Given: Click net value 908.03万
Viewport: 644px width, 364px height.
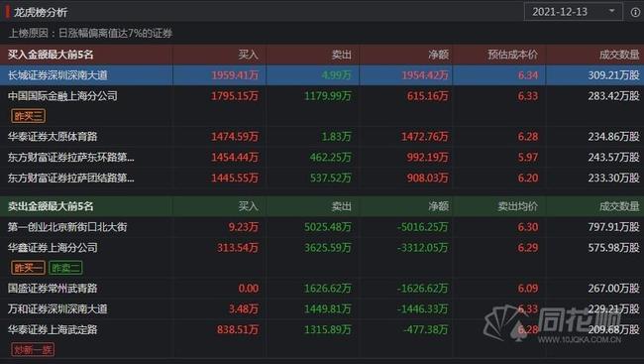Looking at the screenshot, I should 428,178.
